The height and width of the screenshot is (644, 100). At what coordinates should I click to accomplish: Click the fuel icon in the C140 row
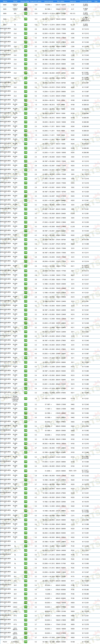26,502
